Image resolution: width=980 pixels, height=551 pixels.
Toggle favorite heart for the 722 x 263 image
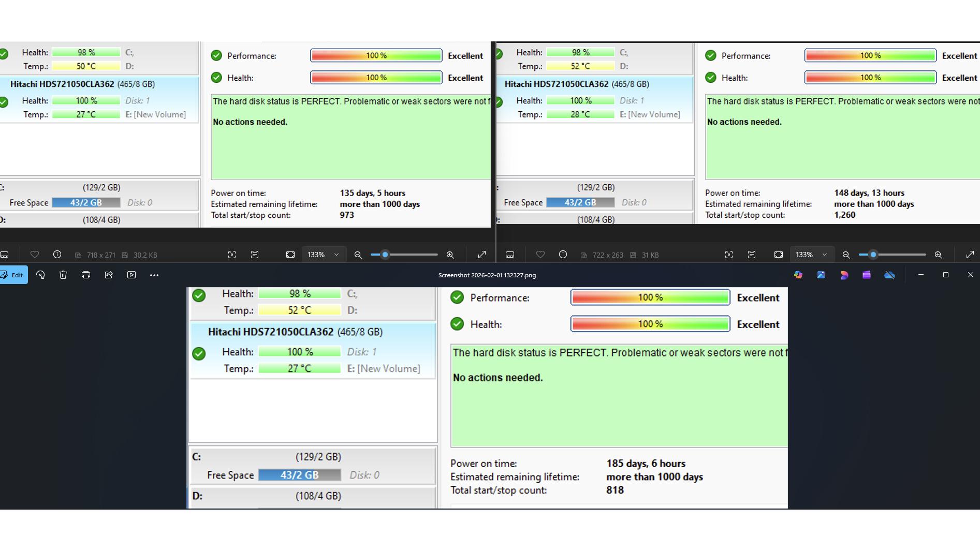coord(540,255)
